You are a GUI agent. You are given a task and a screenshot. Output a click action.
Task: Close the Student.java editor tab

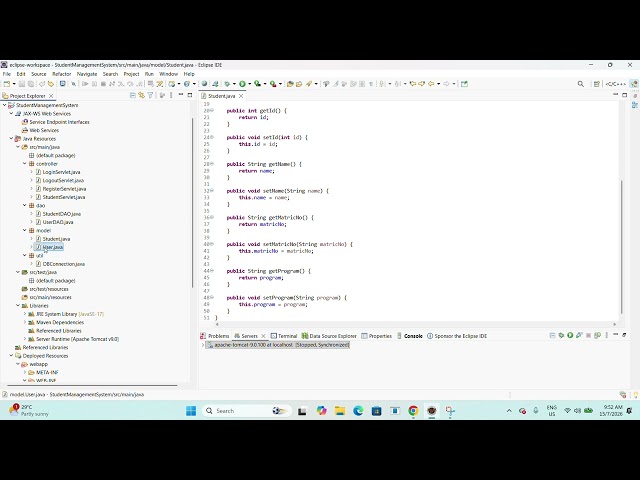(241, 96)
